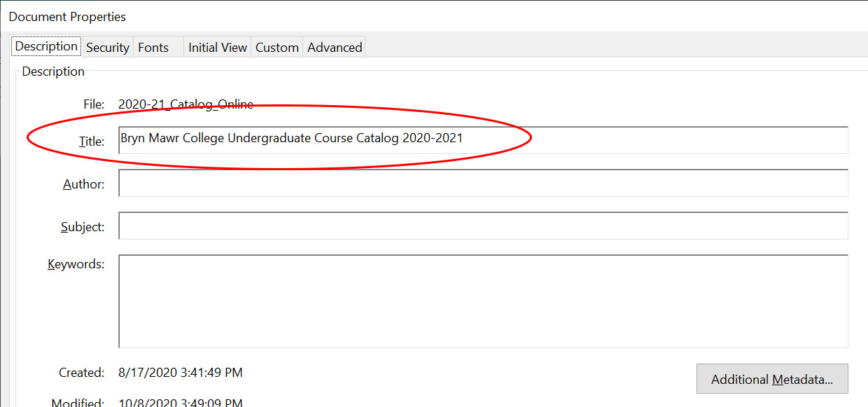Click the Created label

point(82,373)
